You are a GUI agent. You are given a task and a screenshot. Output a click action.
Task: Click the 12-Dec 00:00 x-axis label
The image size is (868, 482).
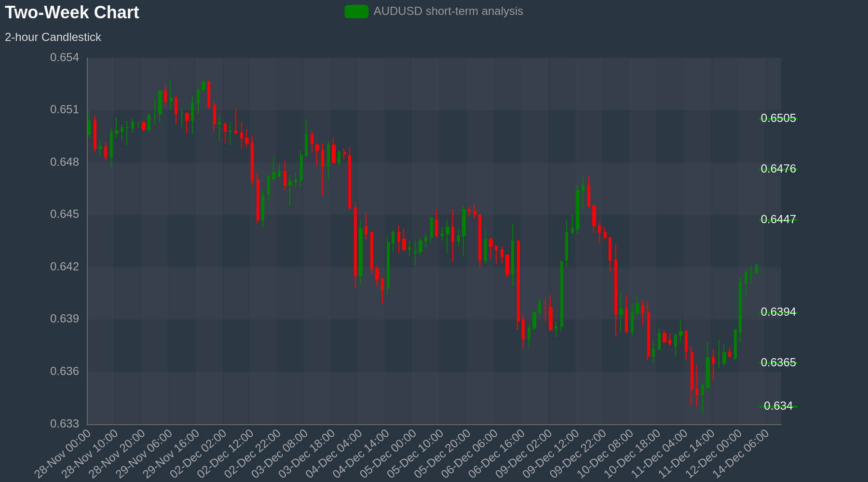(714, 454)
